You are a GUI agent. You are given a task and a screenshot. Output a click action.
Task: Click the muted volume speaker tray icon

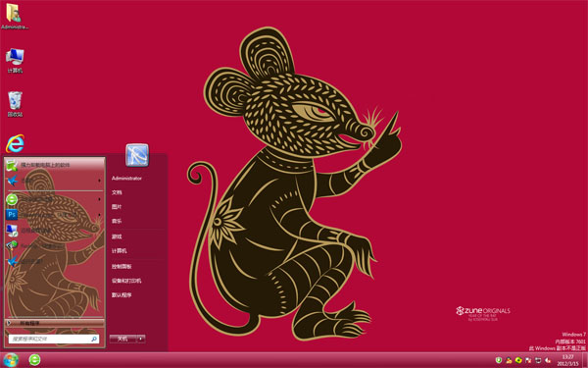pos(548,360)
